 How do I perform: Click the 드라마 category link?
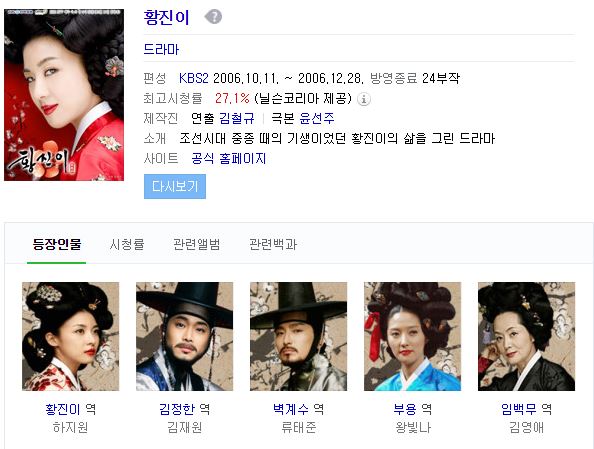tap(161, 49)
